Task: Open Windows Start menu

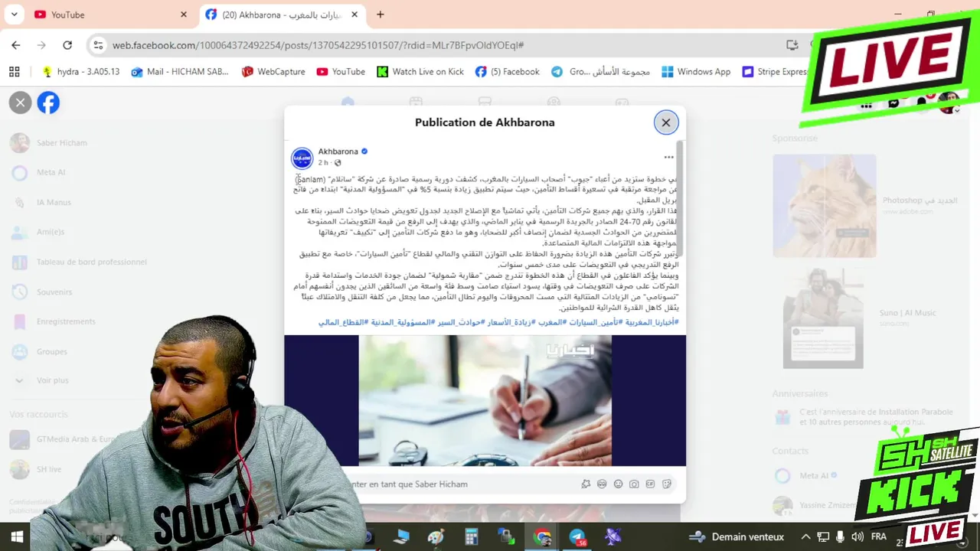Action: click(16, 536)
